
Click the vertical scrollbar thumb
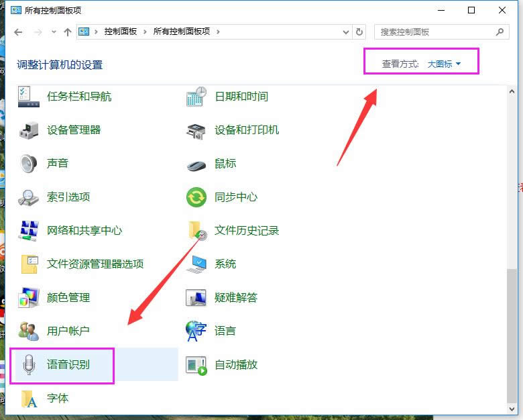(512, 335)
